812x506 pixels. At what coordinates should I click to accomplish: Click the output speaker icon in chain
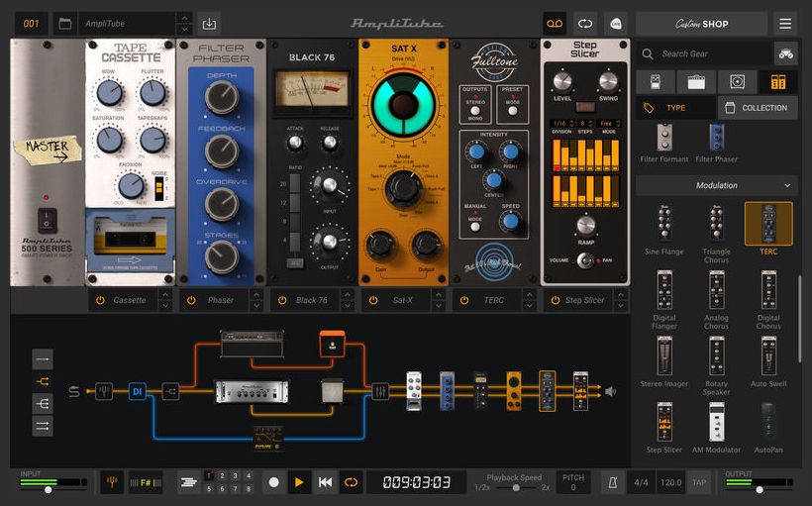click(x=611, y=391)
